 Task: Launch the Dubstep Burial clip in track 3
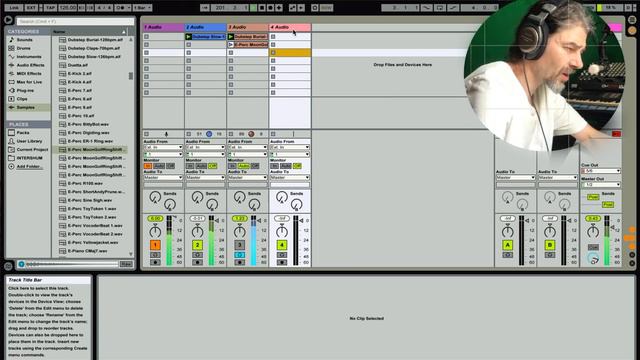(231, 36)
